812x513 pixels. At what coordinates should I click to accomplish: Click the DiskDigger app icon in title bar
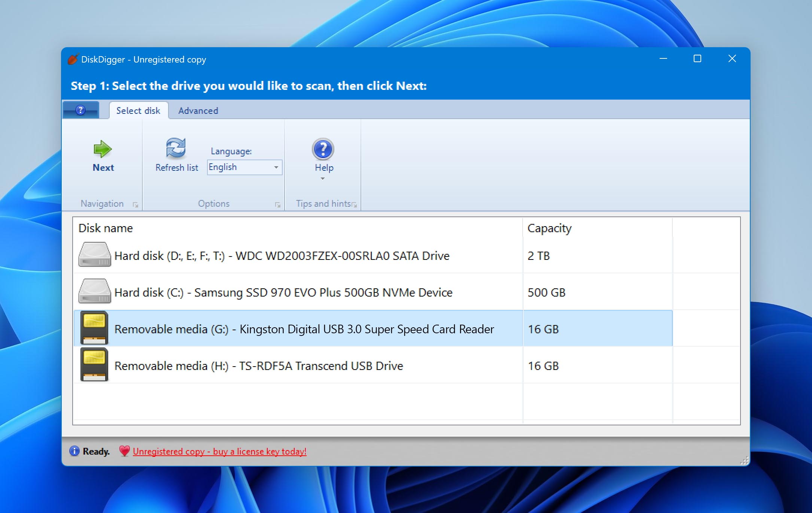73,59
